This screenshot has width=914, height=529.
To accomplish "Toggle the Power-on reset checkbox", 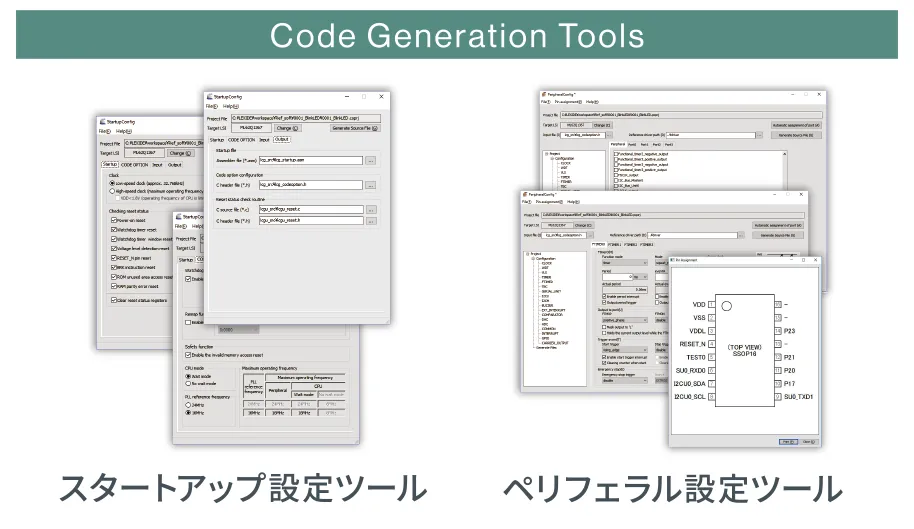I will pos(113,219).
